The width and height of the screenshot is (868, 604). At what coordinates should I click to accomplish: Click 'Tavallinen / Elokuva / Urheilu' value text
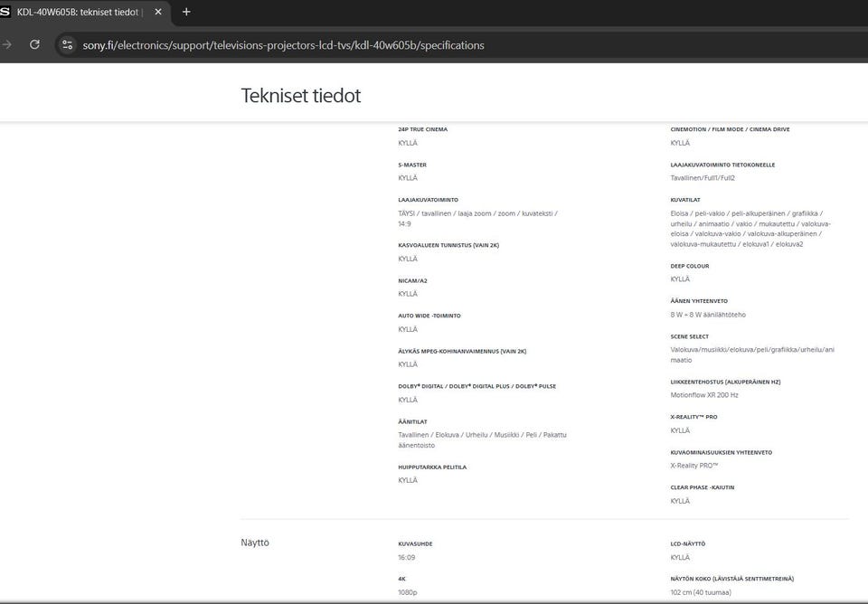(x=482, y=440)
